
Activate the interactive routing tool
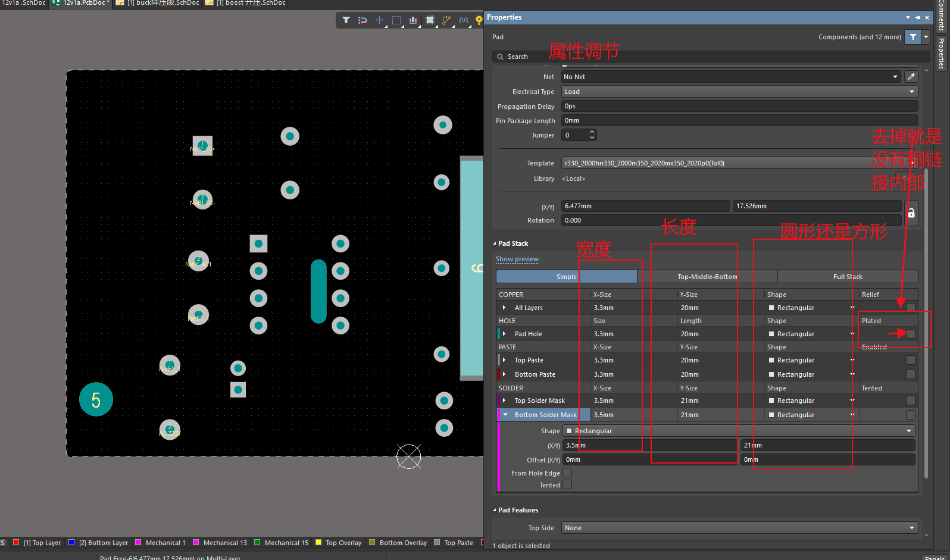pyautogui.click(x=446, y=20)
